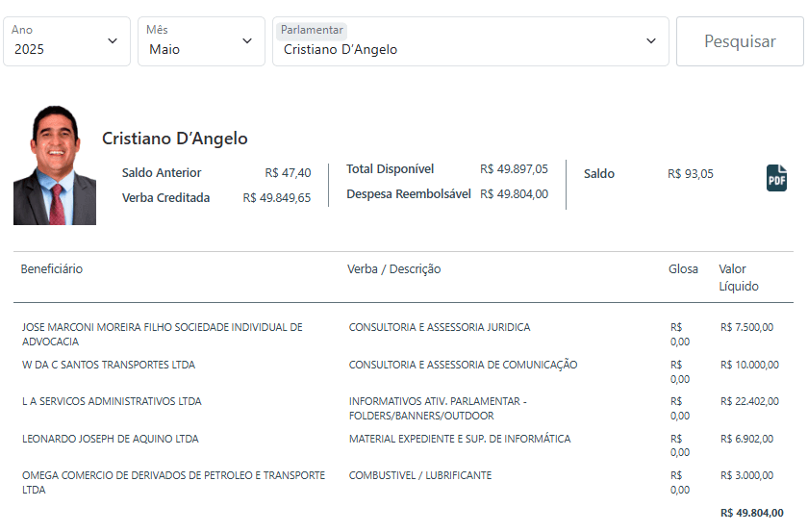Click the Verba / Descrição column header
This screenshot has width=808, height=532.
[x=393, y=269]
